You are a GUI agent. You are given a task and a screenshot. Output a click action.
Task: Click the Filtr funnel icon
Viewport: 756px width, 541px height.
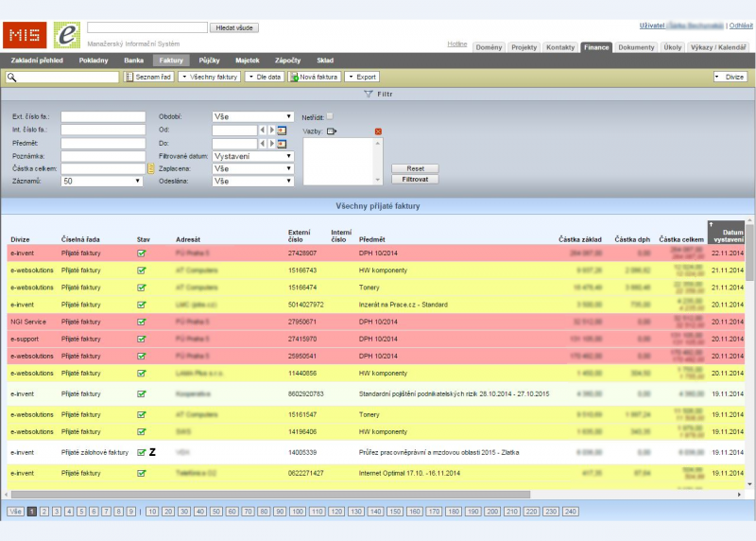coord(369,95)
